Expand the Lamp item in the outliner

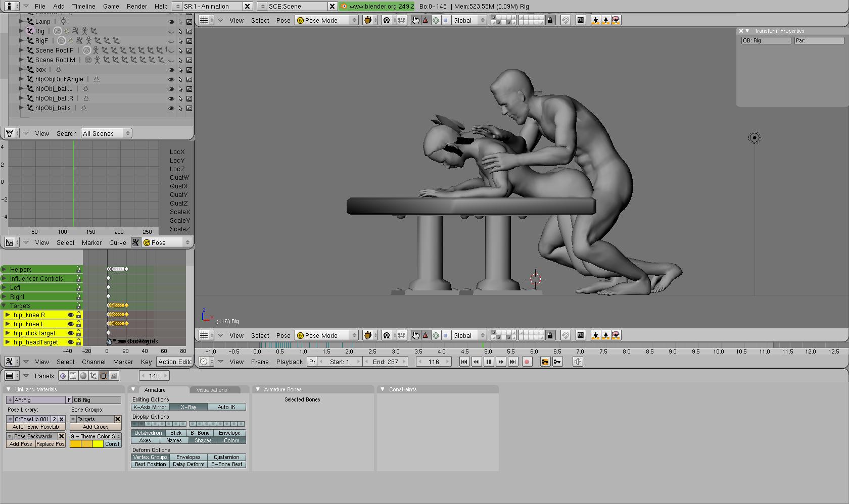(22, 21)
